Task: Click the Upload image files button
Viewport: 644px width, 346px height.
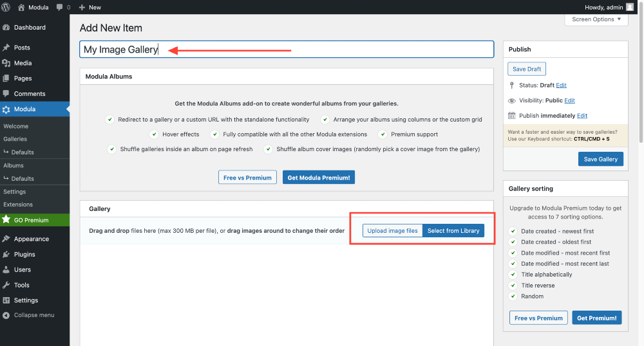Action: point(392,231)
